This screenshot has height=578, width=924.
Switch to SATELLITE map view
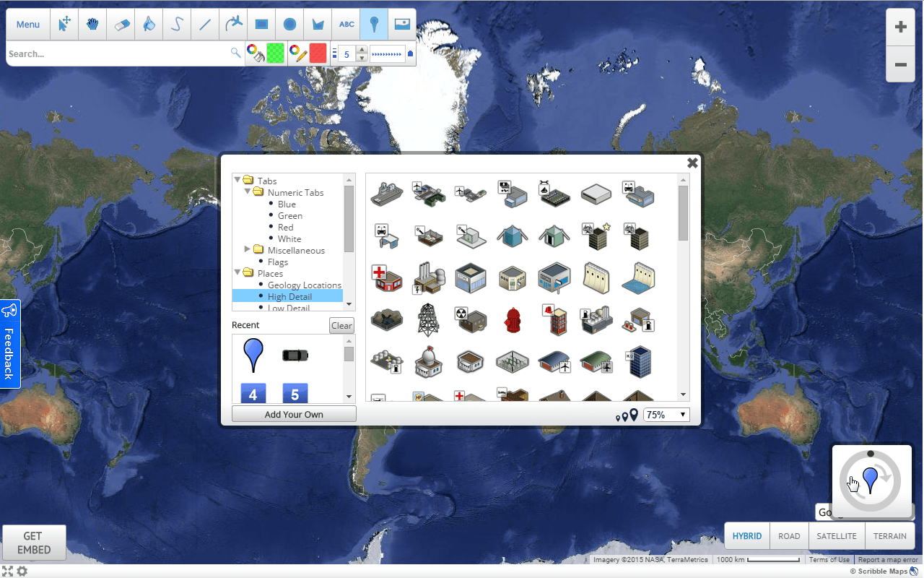point(836,535)
